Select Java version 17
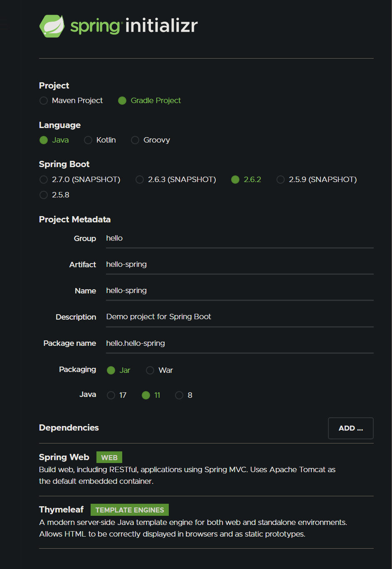392x569 pixels. pos(111,395)
